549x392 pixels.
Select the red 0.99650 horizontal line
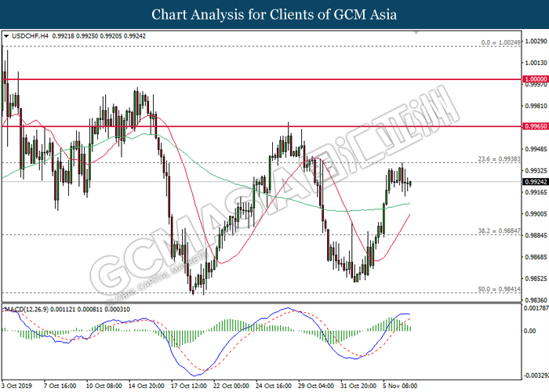235,125
